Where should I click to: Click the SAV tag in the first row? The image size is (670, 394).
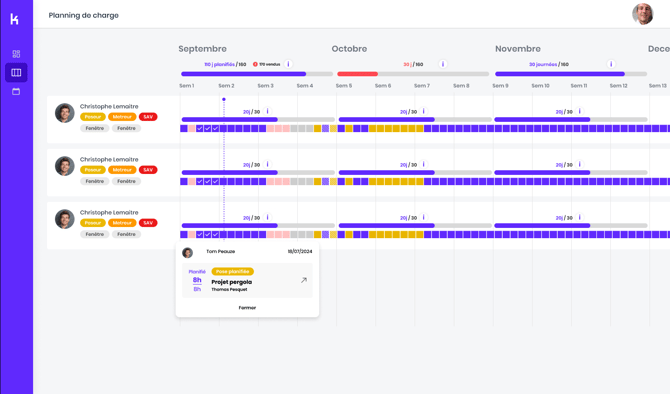pyautogui.click(x=148, y=117)
